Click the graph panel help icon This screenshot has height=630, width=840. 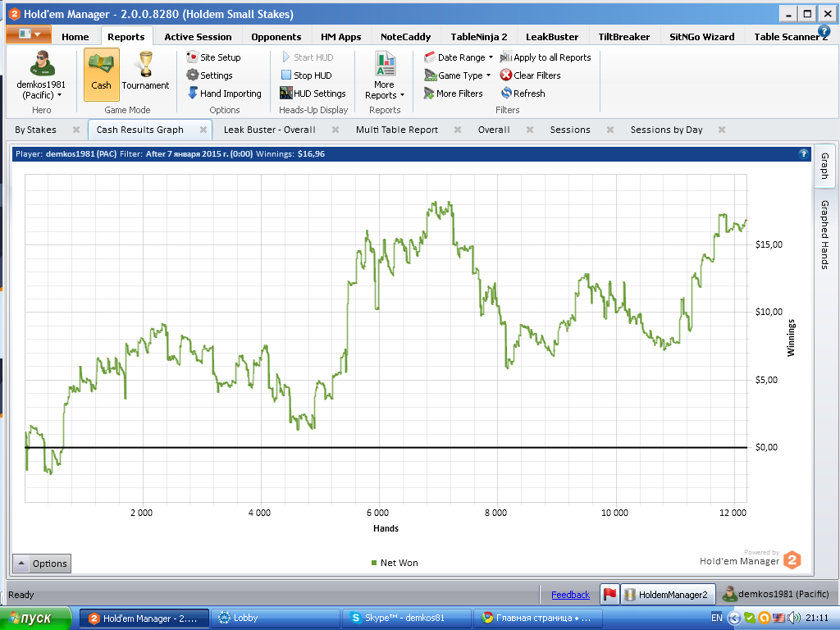click(x=803, y=153)
